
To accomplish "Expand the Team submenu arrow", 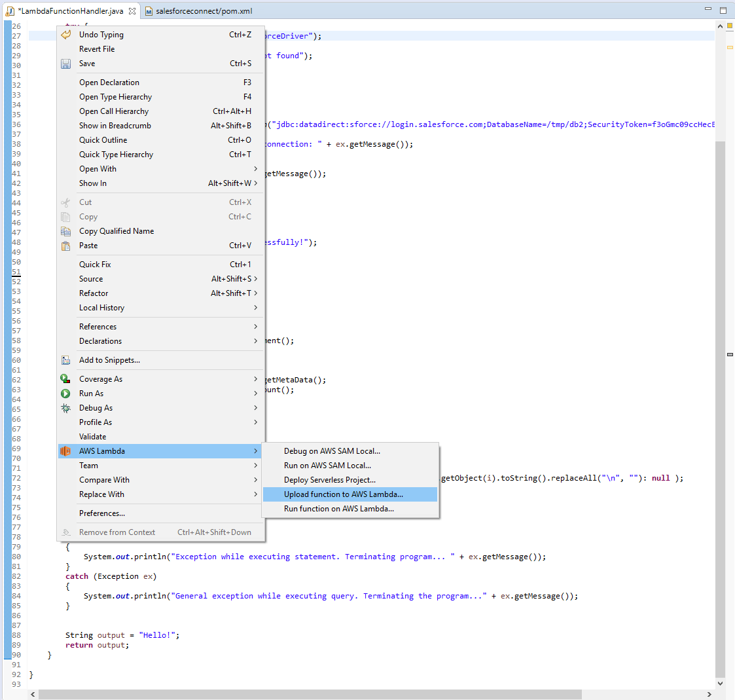I will pos(255,466).
